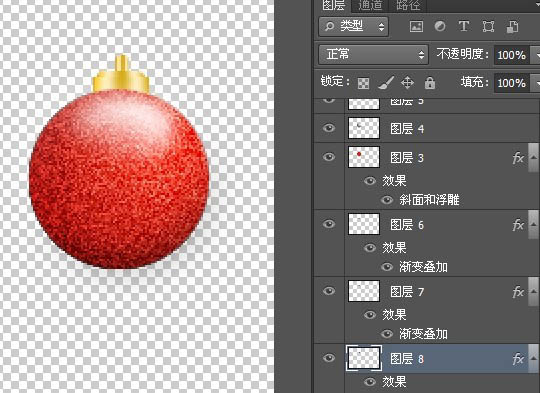The image size is (540, 393).
Task: Hide layer 图层 3 with eye icon
Action: click(x=329, y=157)
